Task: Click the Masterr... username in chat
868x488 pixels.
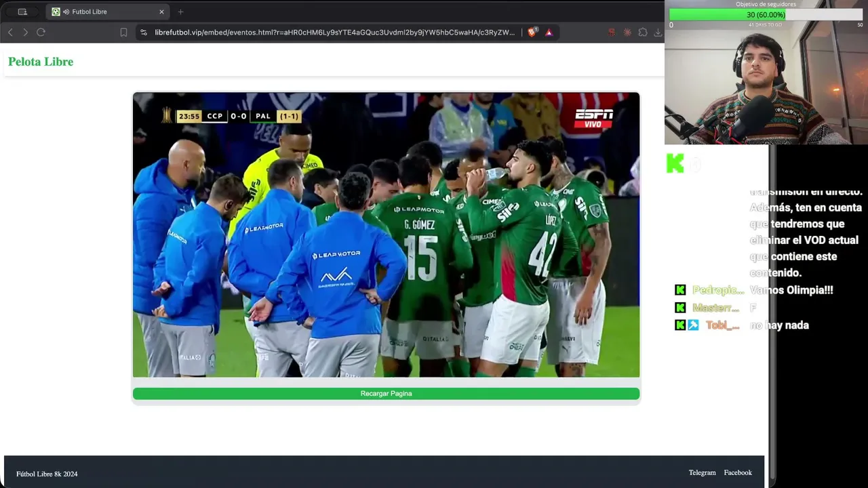Action: point(715,308)
